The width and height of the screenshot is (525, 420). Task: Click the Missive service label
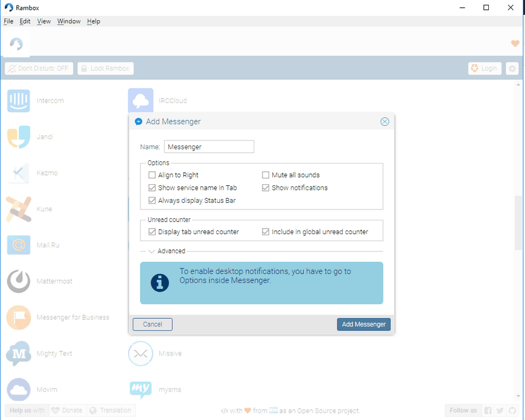click(x=170, y=353)
